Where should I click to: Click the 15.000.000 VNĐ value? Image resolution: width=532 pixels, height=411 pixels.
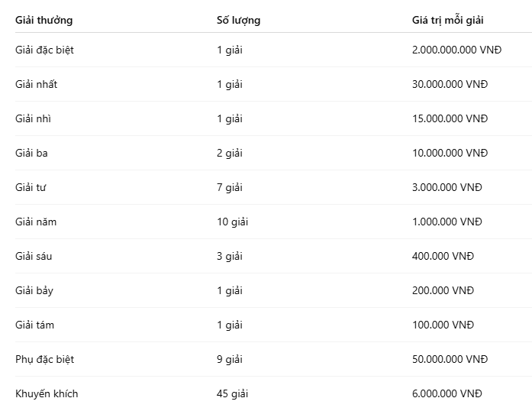(450, 118)
